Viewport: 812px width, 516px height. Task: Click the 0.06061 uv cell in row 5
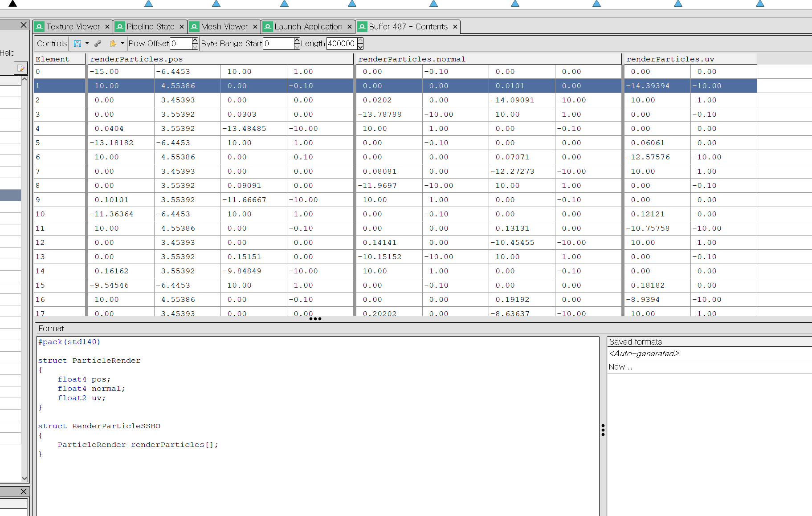pos(657,142)
